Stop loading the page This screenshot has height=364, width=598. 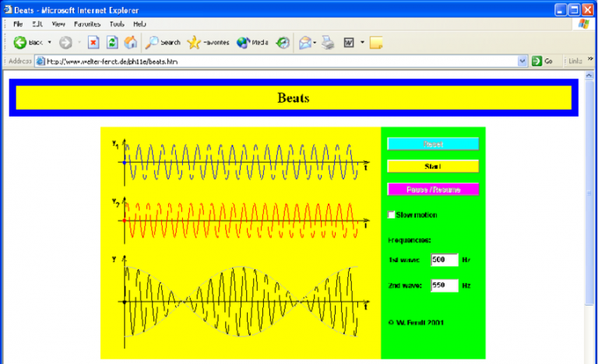[93, 43]
